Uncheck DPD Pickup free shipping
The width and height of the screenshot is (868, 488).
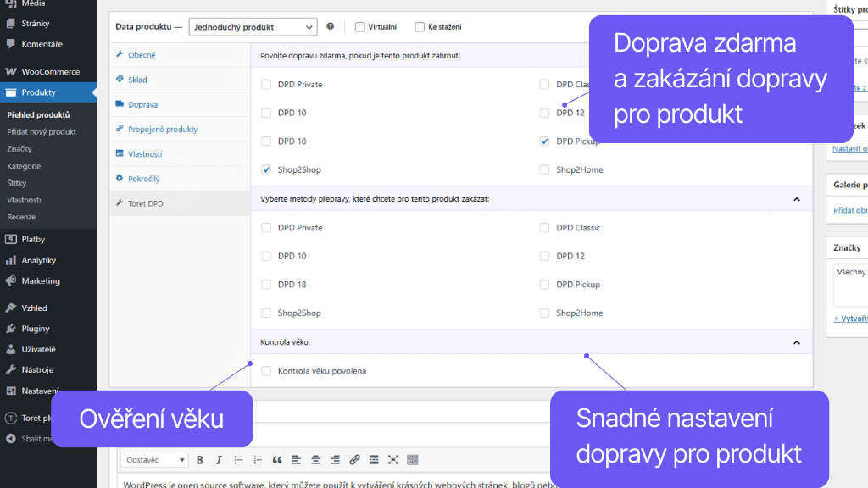545,141
